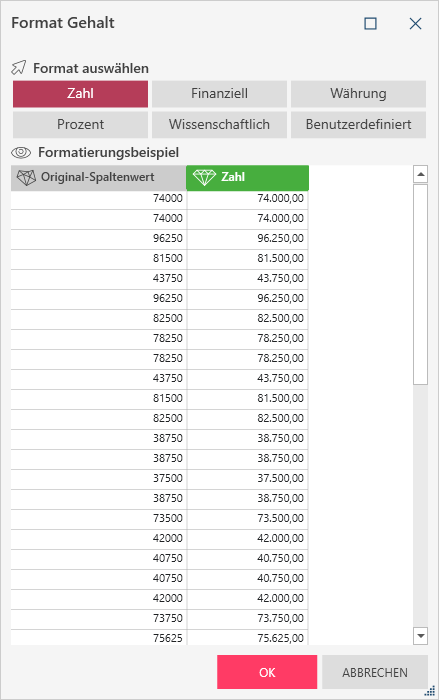The height and width of the screenshot is (700, 439).
Task: Select the Finanziell format option
Action: coord(219,94)
